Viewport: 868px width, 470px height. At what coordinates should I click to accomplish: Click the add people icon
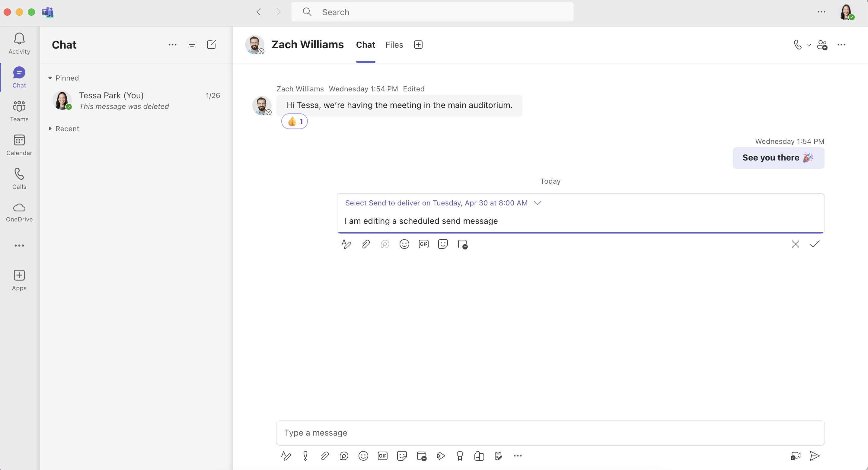click(822, 45)
